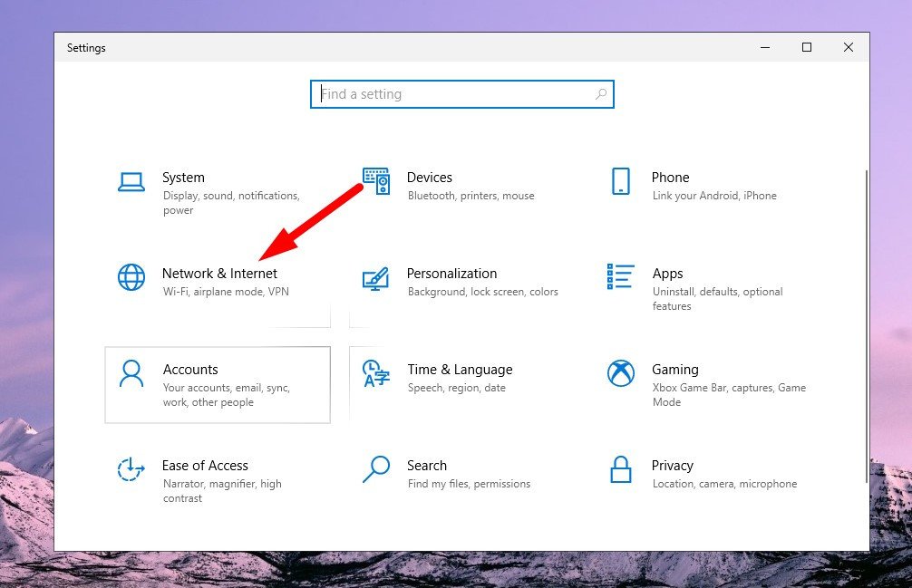Image resolution: width=912 pixels, height=588 pixels.
Task: Open the Personalization settings label
Action: 451,274
